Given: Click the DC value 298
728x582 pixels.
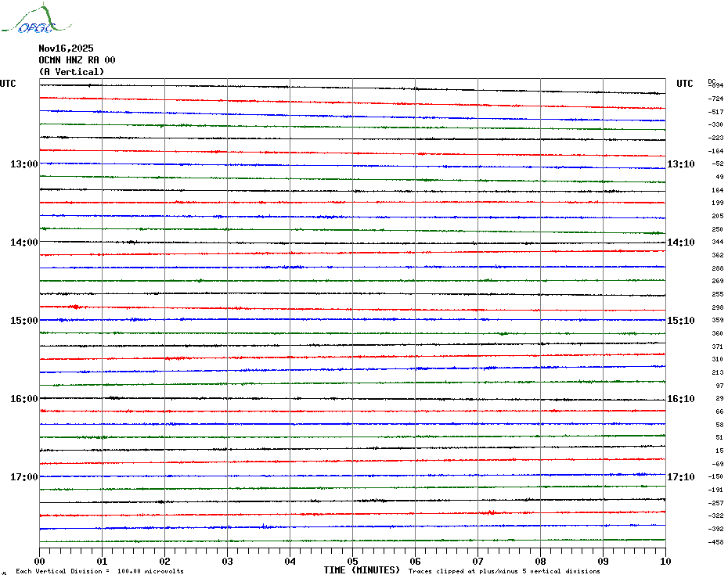Looking at the screenshot, I should [718, 307].
